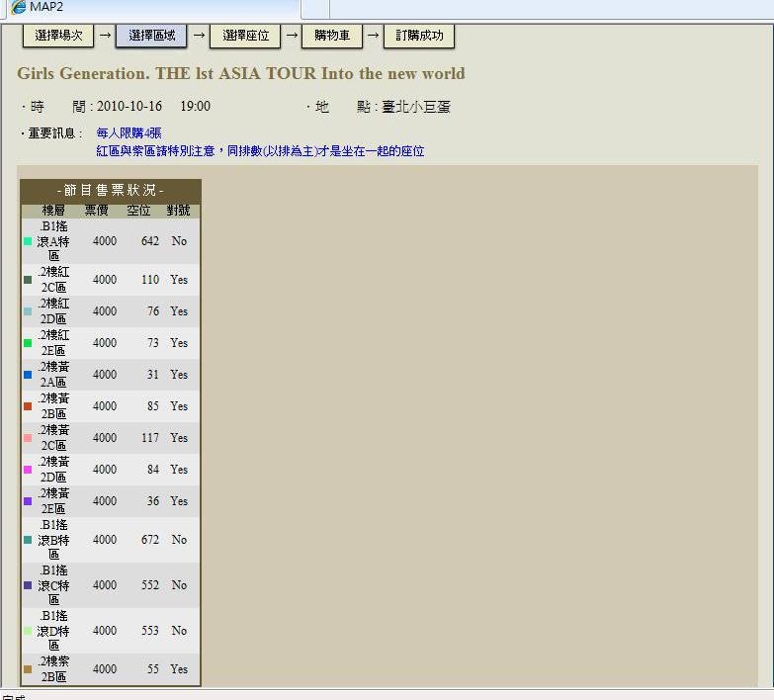Select the B1搖滾A特區 area name
Image resolution: width=774 pixels, height=700 pixels.
(53, 241)
